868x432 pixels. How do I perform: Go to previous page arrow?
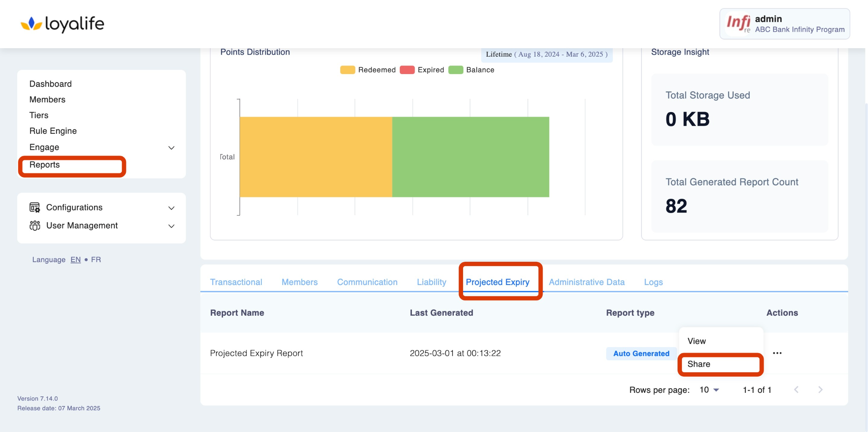click(796, 390)
